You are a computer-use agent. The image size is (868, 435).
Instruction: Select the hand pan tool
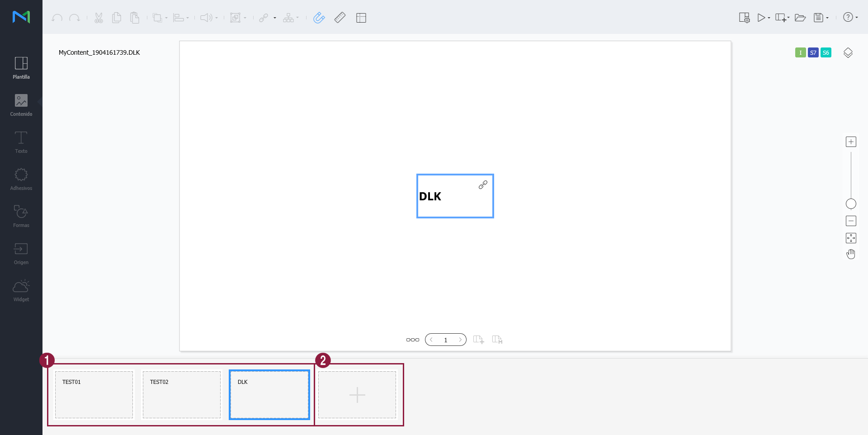(x=851, y=254)
